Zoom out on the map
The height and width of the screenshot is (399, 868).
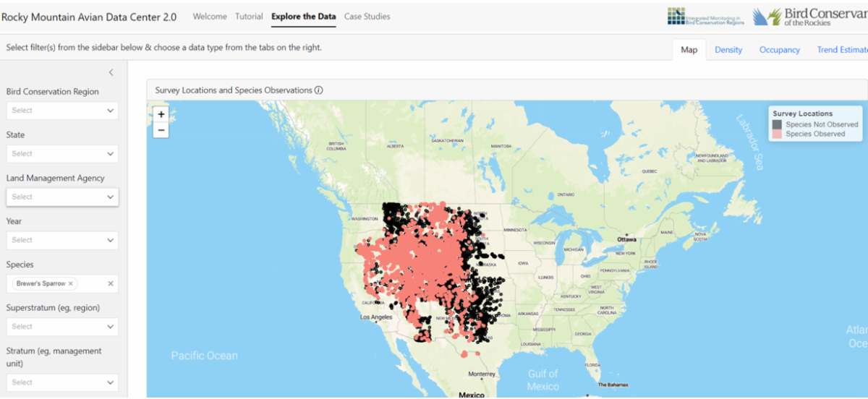tap(161, 130)
